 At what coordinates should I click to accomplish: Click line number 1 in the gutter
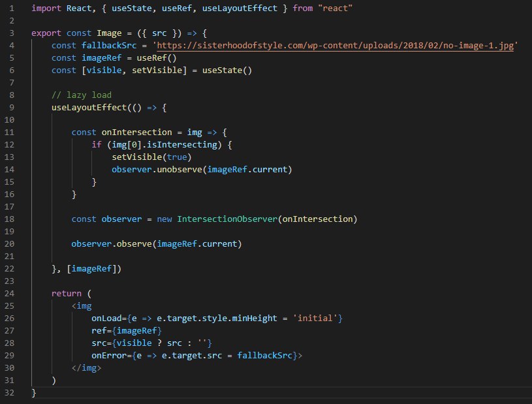click(x=12, y=8)
